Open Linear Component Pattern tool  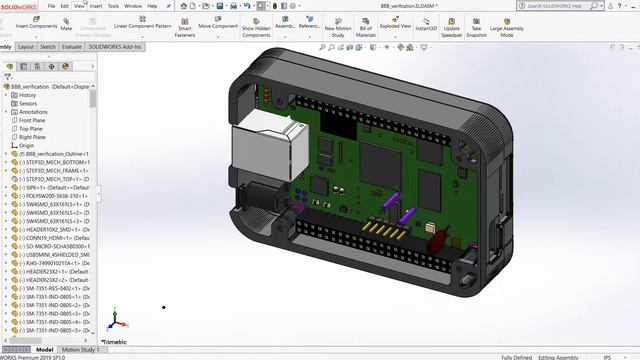[142, 22]
